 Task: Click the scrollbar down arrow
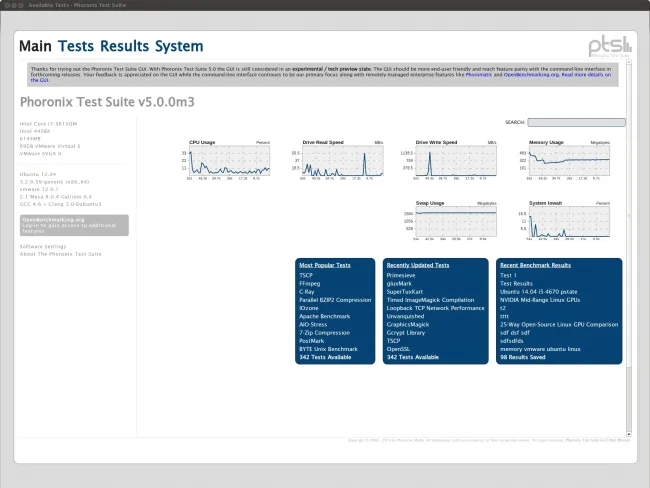point(629,434)
